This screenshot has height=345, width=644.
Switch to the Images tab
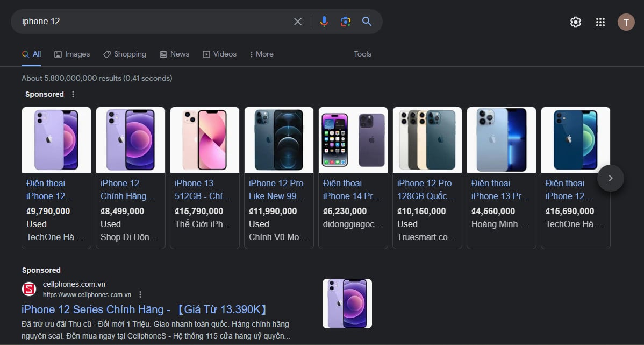click(72, 54)
